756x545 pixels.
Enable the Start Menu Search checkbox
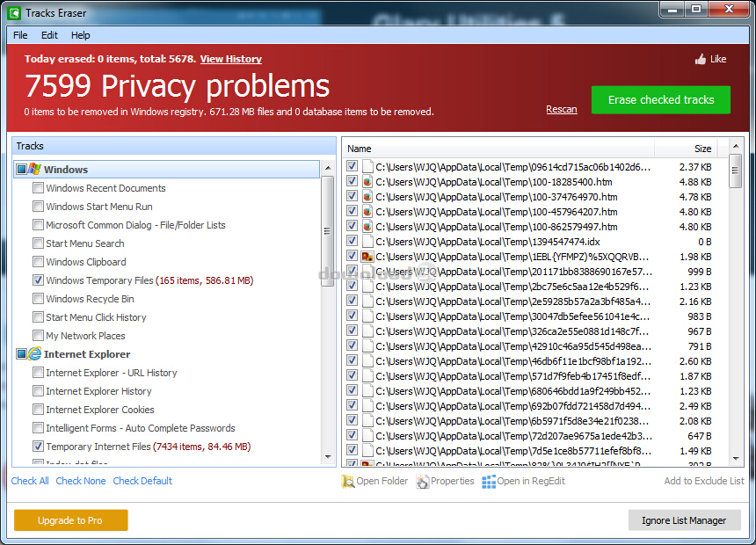point(38,243)
